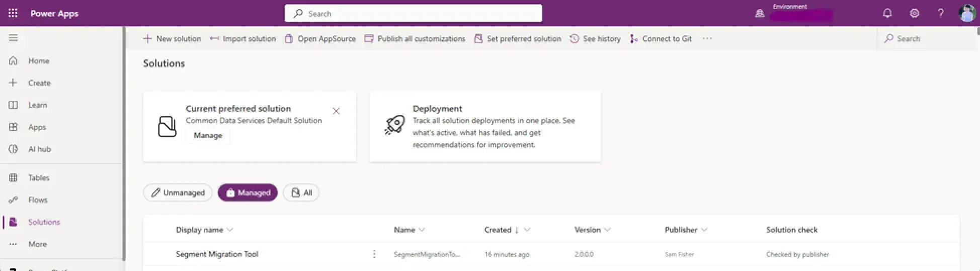This screenshot has width=980, height=271.
Task: Click the '16 minutes ago' cell
Action: click(x=507, y=254)
